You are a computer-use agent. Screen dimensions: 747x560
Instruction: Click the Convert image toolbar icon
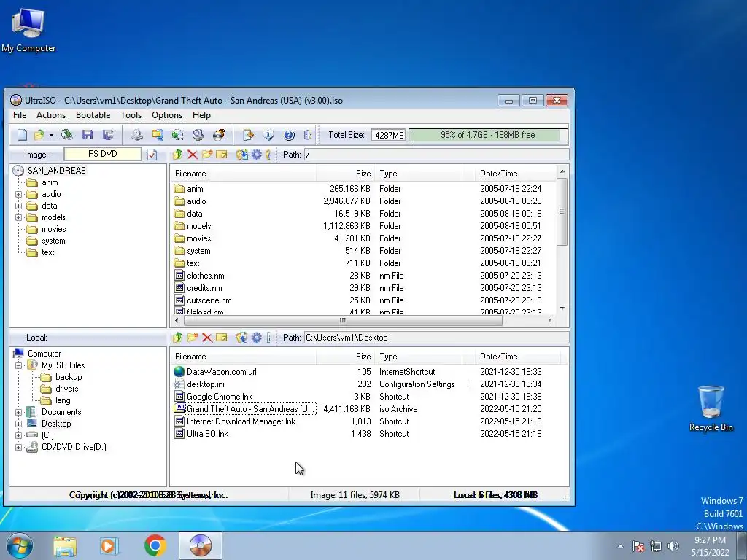tap(178, 135)
